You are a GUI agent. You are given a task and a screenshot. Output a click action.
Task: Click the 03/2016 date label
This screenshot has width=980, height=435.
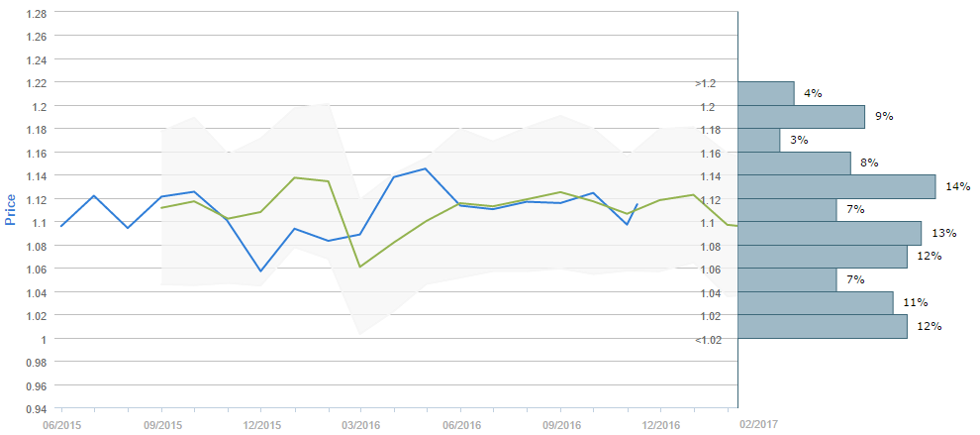(360, 424)
